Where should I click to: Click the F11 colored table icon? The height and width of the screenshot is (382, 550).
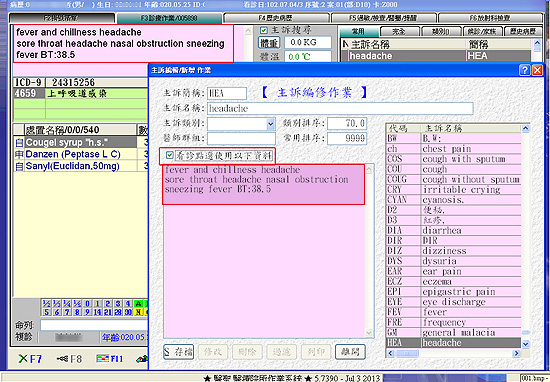click(103, 358)
